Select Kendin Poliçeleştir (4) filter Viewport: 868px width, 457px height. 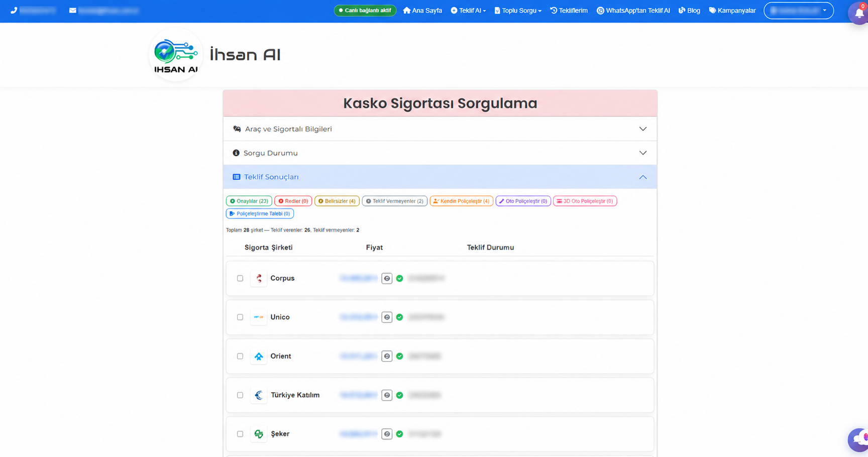(462, 201)
